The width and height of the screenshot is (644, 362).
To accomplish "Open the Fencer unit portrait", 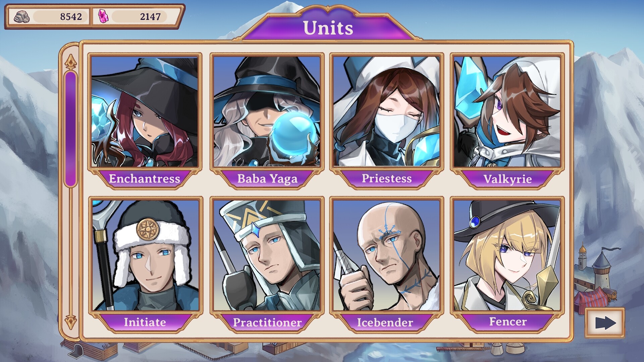I will coord(507,255).
